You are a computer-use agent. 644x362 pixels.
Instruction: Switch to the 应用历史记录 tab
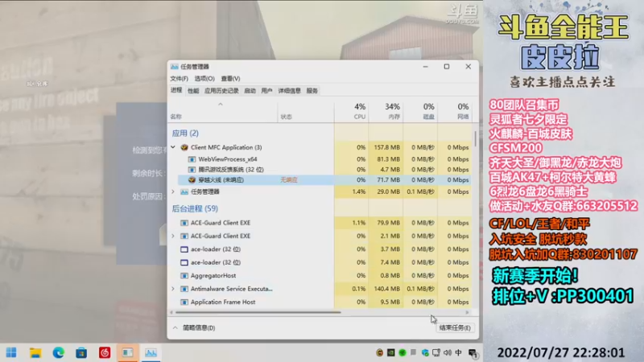tap(222, 91)
